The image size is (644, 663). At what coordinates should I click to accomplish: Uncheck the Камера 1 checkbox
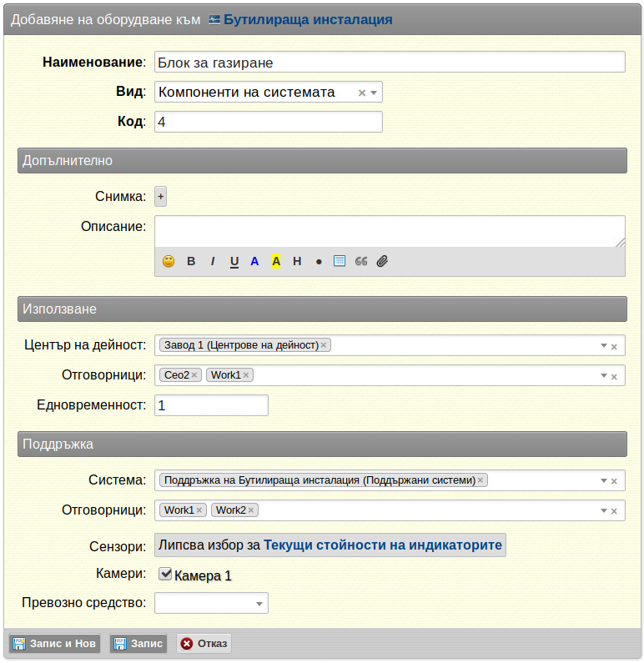tap(165, 575)
